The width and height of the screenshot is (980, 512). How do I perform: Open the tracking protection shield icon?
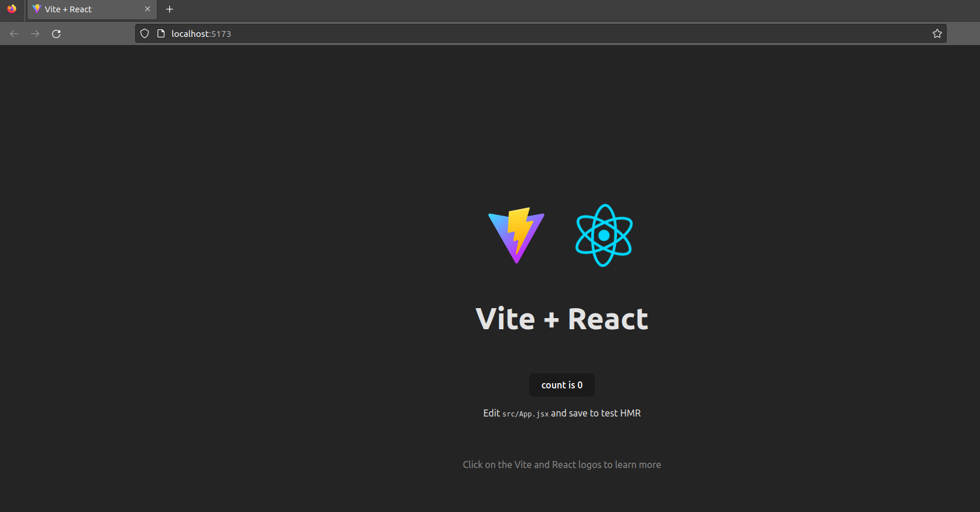tap(145, 34)
